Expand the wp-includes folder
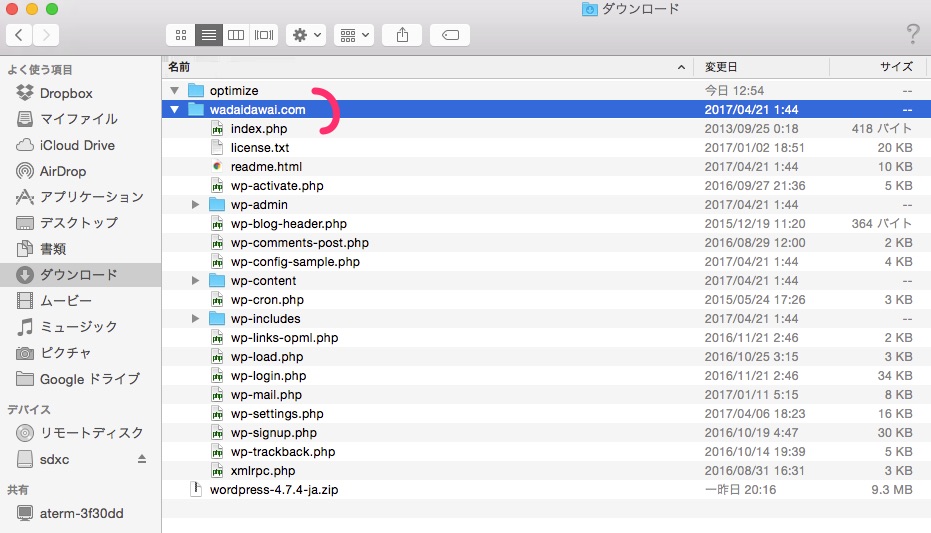 coord(195,319)
